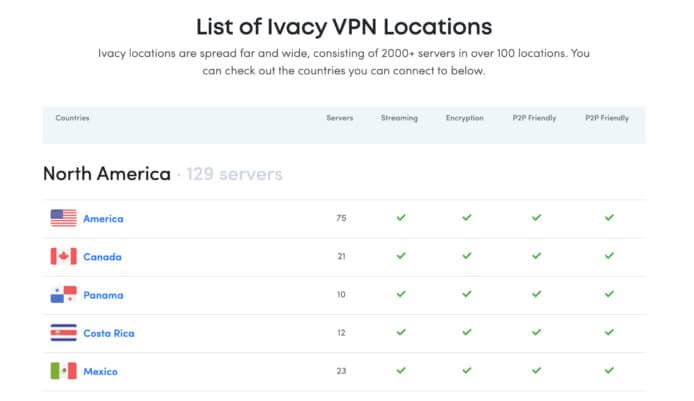Click America's Streaming green checkmark
The image size is (694, 401).
point(401,217)
